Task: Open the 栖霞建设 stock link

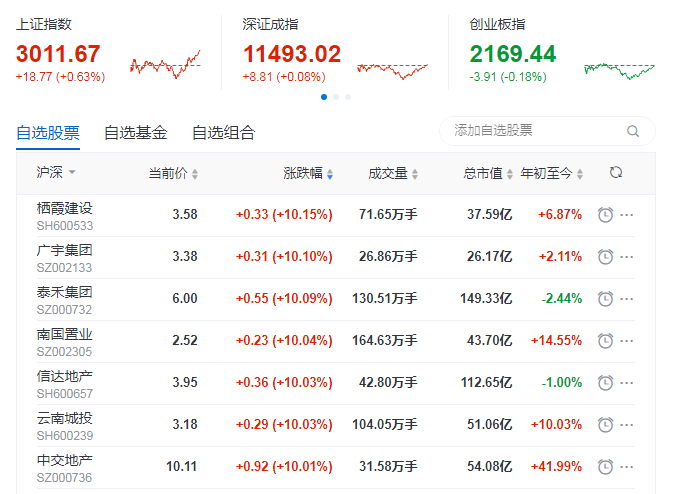Action: coord(64,208)
